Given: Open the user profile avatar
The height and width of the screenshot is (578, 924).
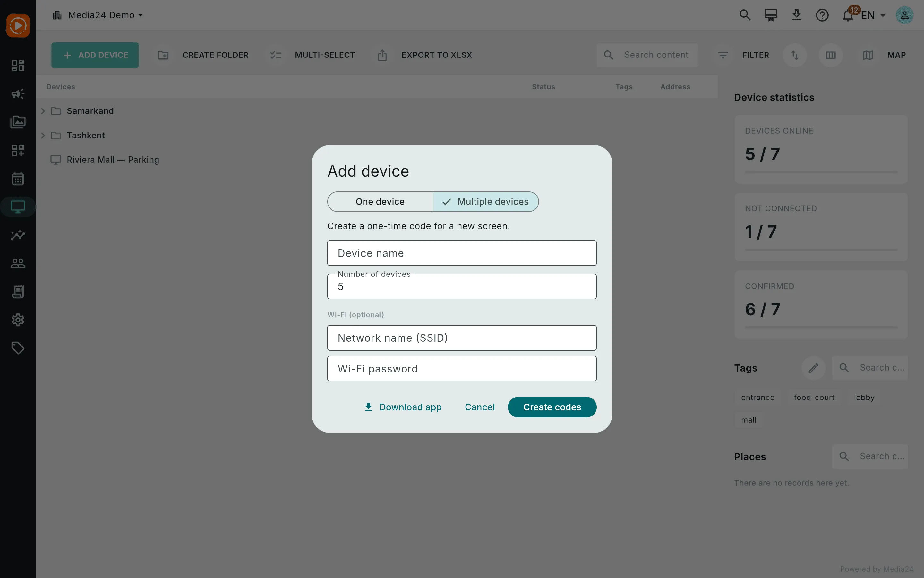Looking at the screenshot, I should pyautogui.click(x=904, y=15).
